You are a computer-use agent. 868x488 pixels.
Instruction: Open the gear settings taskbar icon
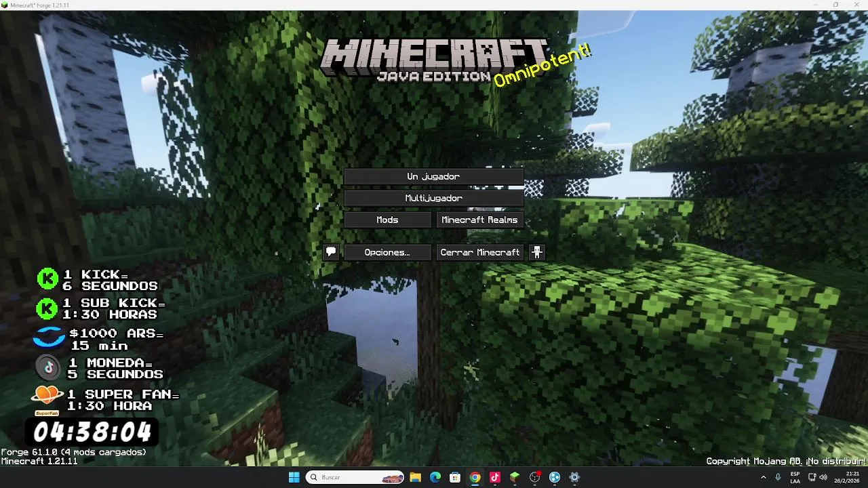pyautogui.click(x=574, y=477)
